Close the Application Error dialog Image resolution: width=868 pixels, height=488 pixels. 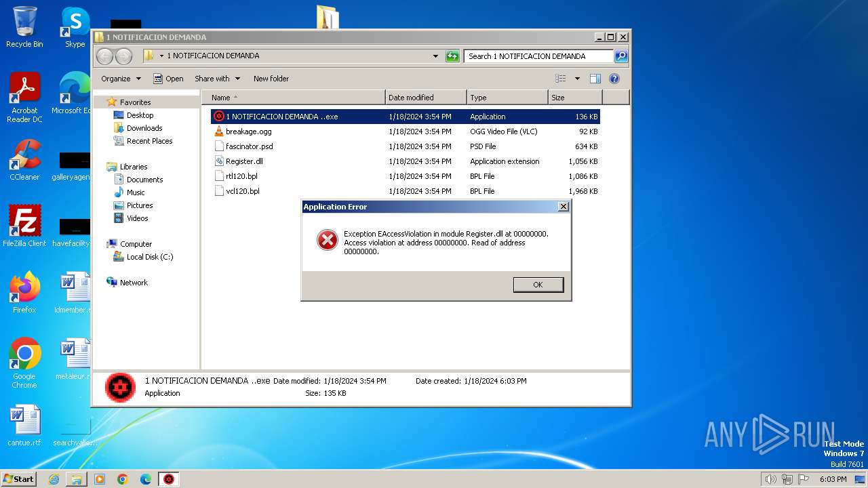pyautogui.click(x=563, y=207)
